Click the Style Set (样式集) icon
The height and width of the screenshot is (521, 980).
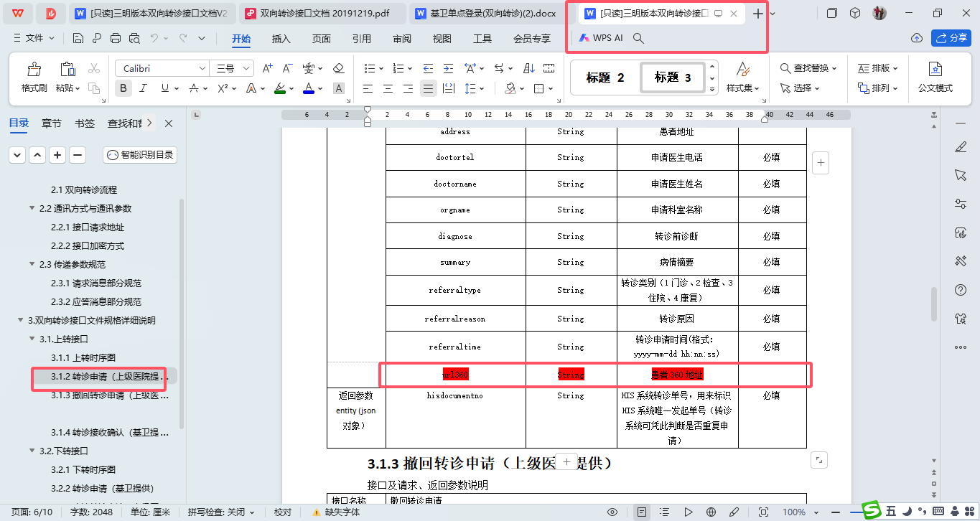coord(743,78)
